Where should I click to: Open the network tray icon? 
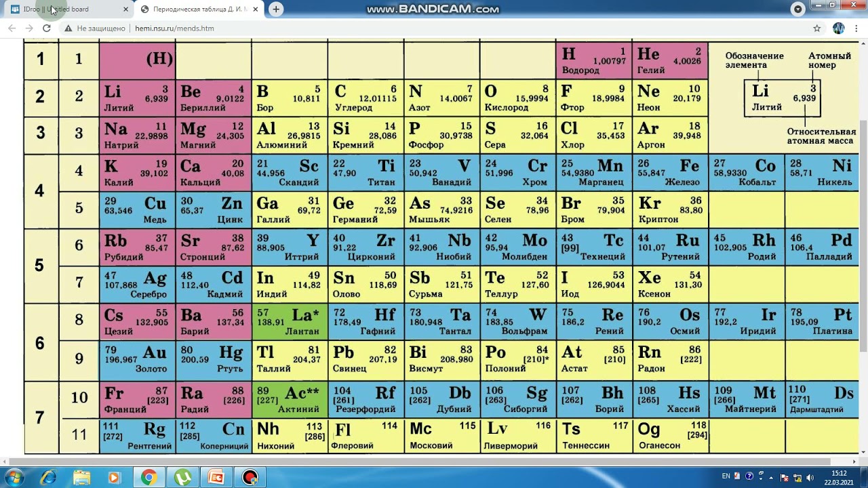(x=797, y=476)
